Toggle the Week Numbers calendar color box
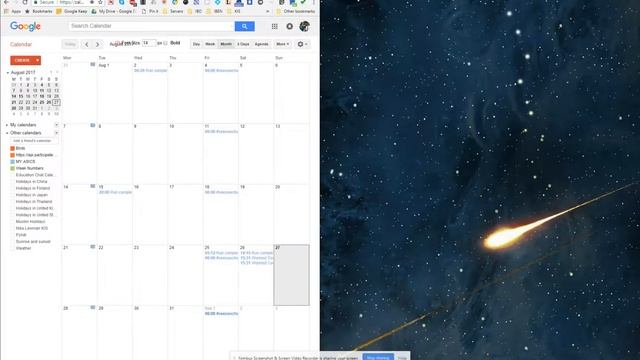 tap(13, 168)
